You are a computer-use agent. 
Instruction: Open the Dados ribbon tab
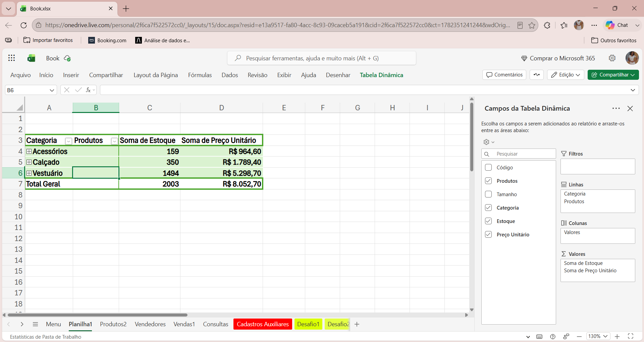pyautogui.click(x=230, y=75)
